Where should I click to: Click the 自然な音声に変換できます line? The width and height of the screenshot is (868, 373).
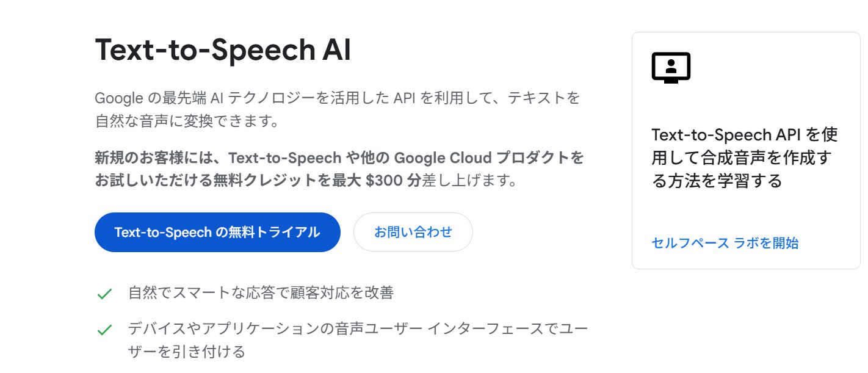point(187,121)
